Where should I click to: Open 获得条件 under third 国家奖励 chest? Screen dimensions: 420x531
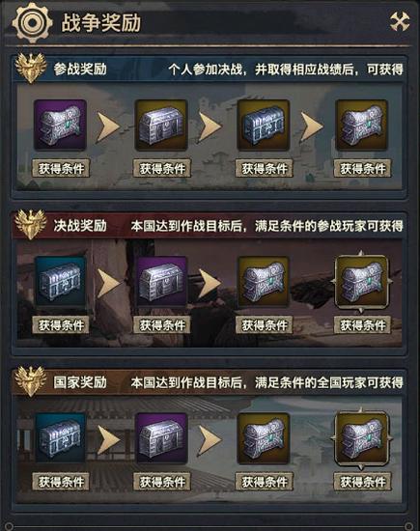[264, 481]
